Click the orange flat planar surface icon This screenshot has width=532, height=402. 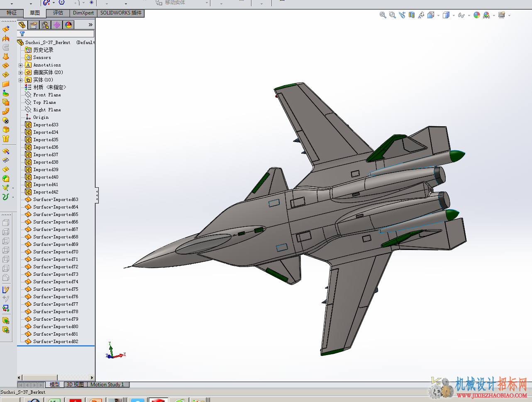tap(6, 84)
